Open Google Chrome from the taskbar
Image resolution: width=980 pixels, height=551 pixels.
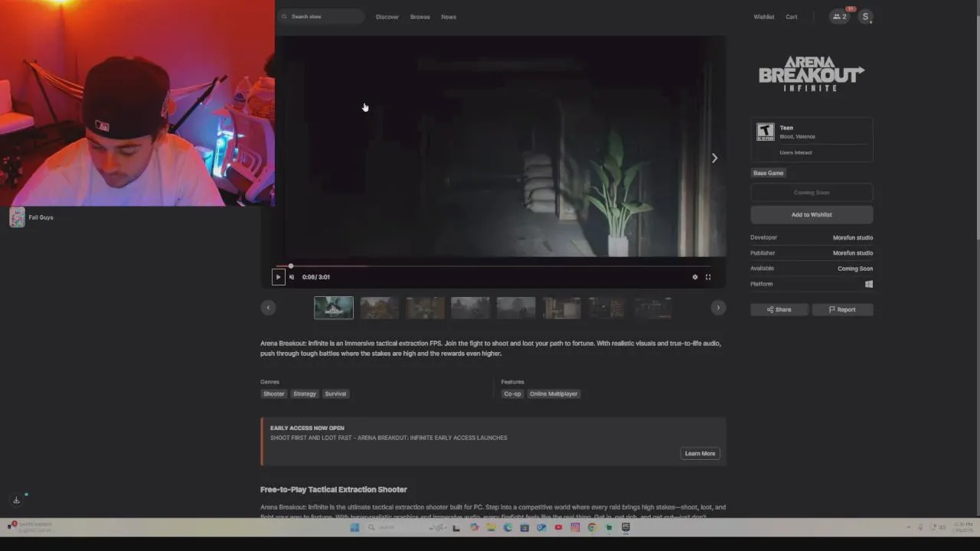(x=592, y=527)
